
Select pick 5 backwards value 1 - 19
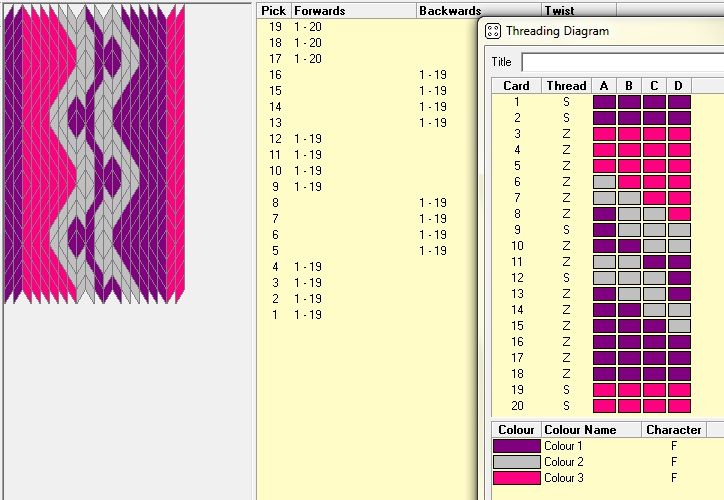433,251
